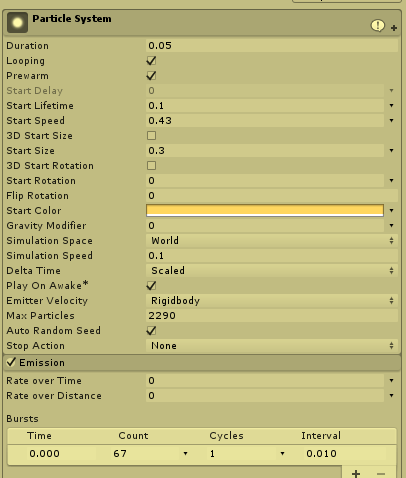
Task: Enable 3D Start Size checkbox
Action: [151, 136]
